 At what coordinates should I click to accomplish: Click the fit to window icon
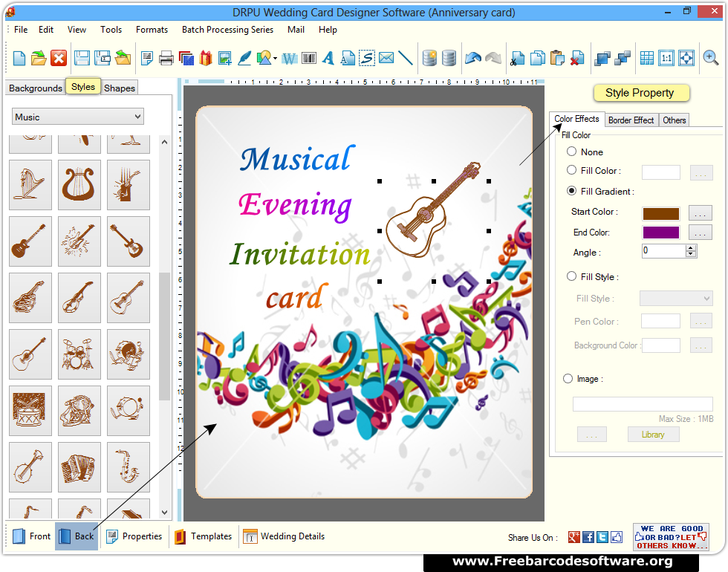[x=686, y=58]
